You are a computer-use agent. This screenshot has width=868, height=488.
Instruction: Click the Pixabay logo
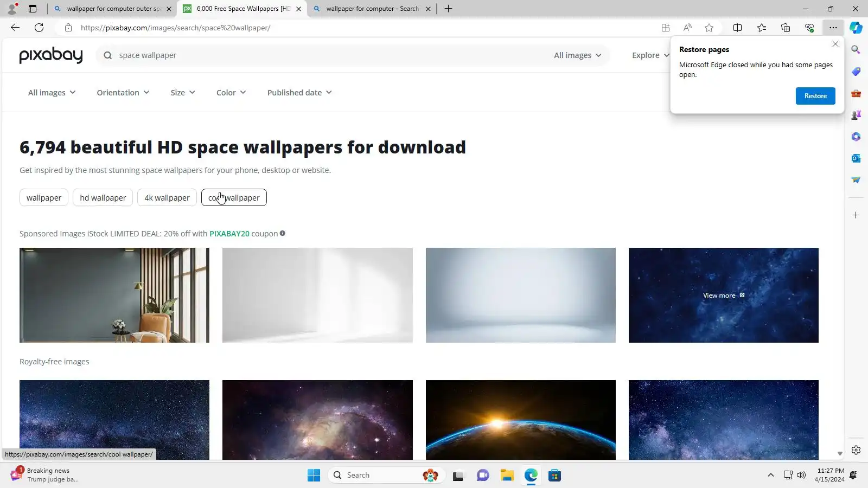pos(51,55)
